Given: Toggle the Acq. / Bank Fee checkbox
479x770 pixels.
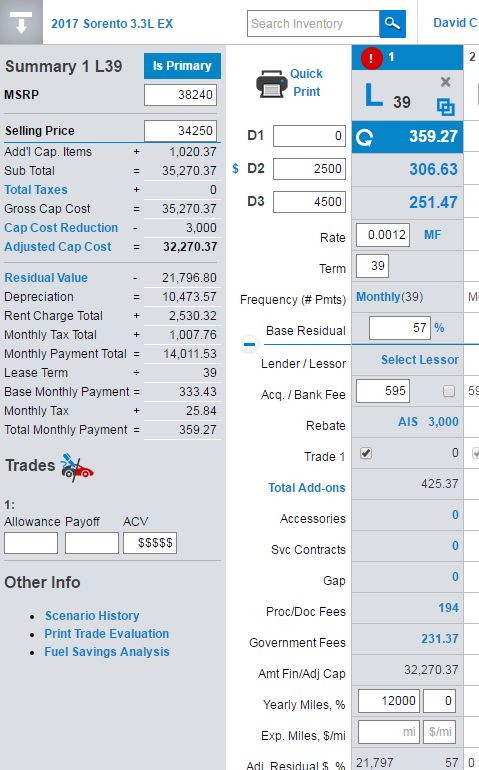Looking at the screenshot, I should [449, 391].
